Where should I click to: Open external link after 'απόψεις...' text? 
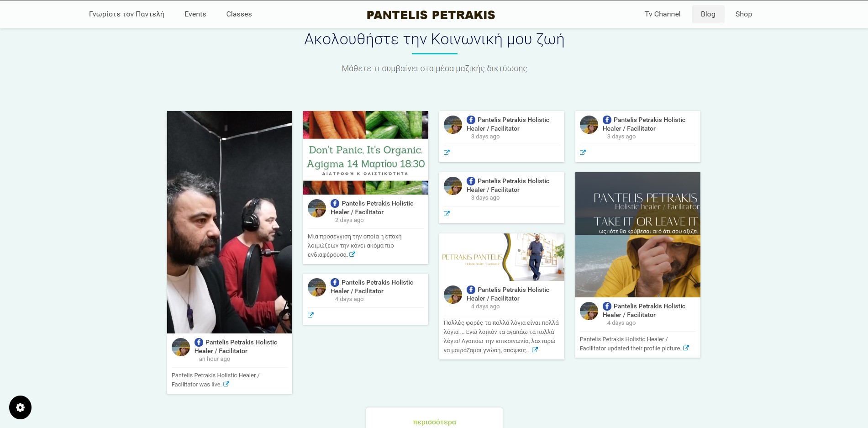[x=535, y=350]
